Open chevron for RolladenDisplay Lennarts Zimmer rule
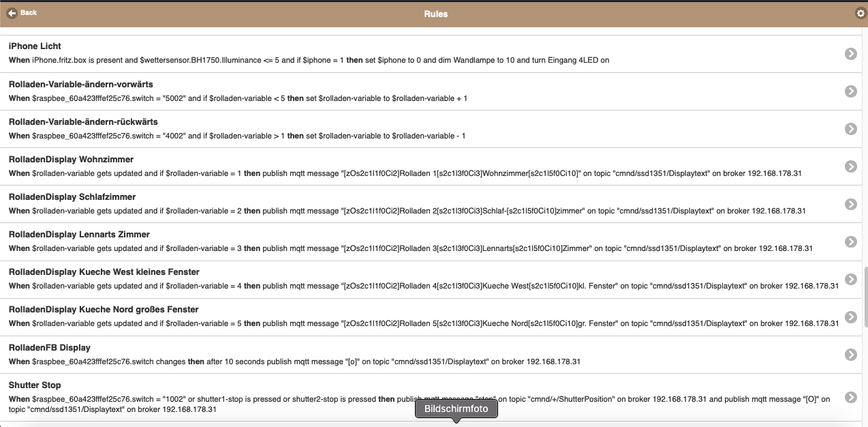Image resolution: width=868 pixels, height=427 pixels. (850, 241)
